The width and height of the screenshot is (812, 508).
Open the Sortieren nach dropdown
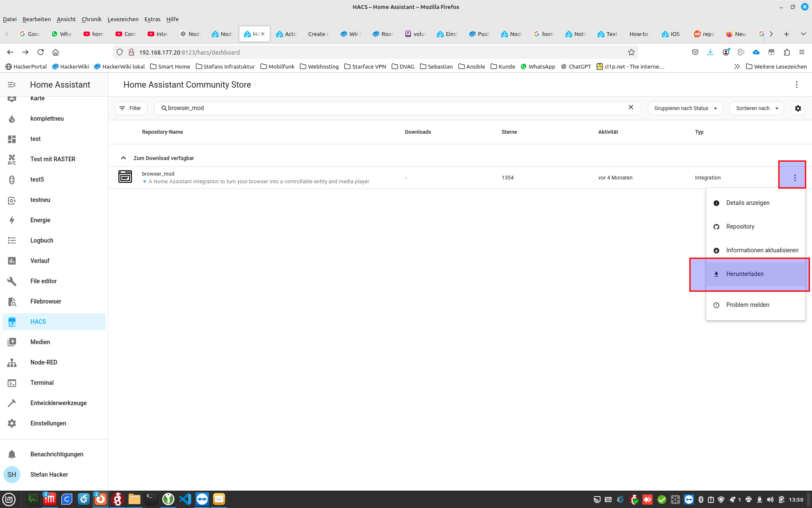[757, 108]
